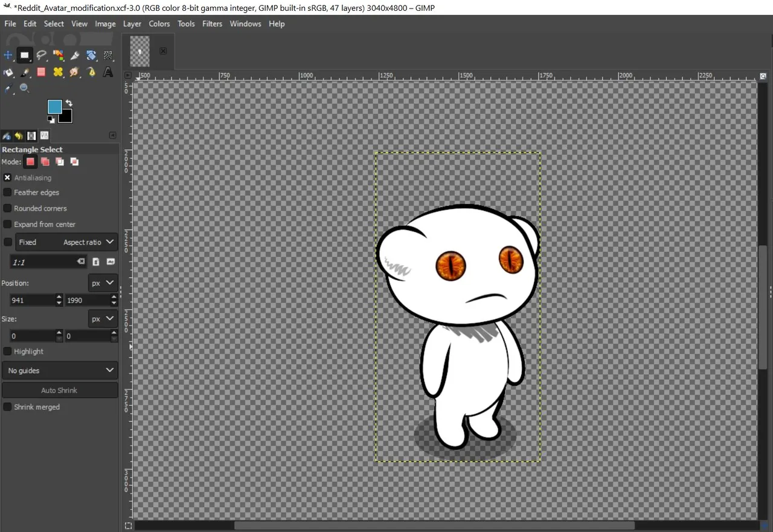This screenshot has width=773, height=532.
Task: Open the Layer menu
Action: coord(132,24)
